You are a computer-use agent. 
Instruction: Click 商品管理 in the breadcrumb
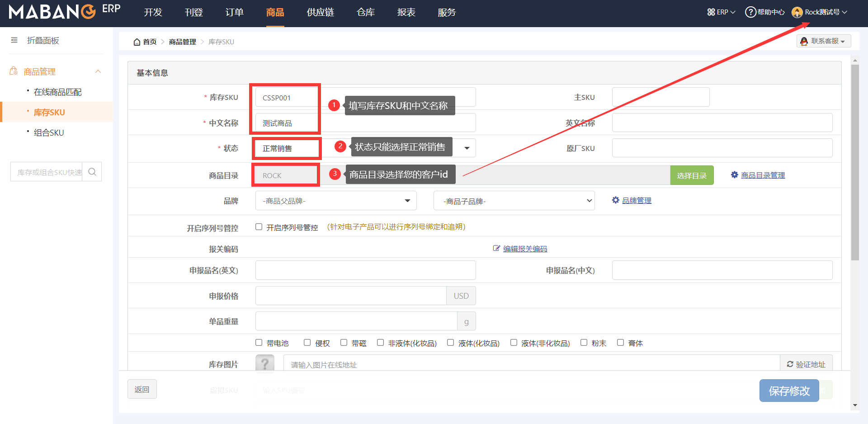click(x=183, y=42)
